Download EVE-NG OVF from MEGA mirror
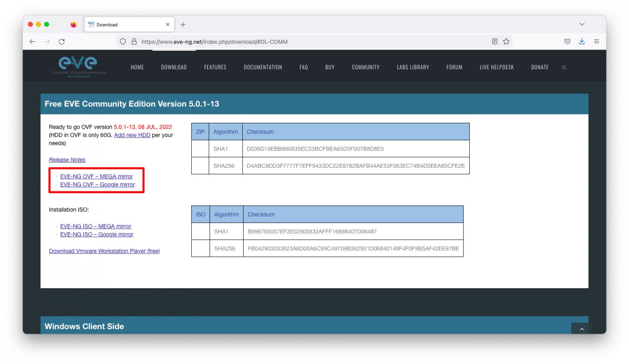Viewport: 629px width, 364px height. tap(97, 176)
